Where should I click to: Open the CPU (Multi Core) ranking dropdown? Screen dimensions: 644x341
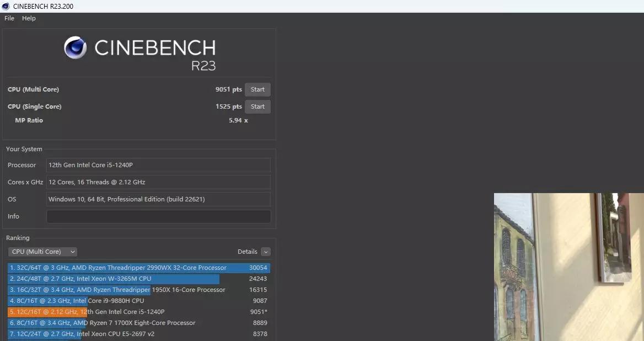42,252
